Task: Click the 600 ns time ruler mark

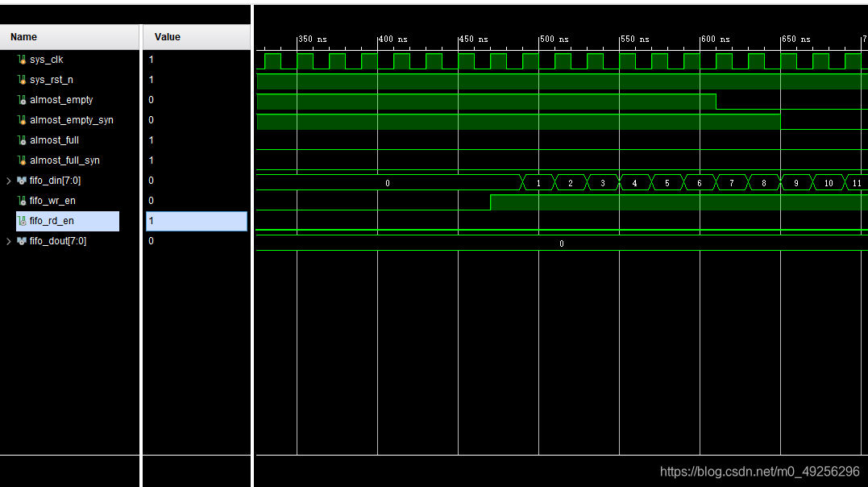Action: tap(715, 40)
